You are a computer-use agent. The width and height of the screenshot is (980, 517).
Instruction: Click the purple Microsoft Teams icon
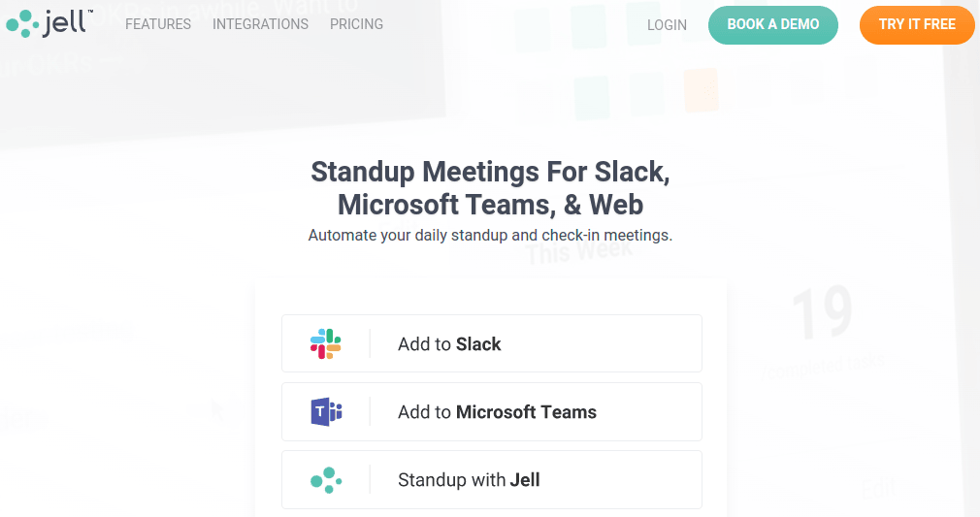326,412
